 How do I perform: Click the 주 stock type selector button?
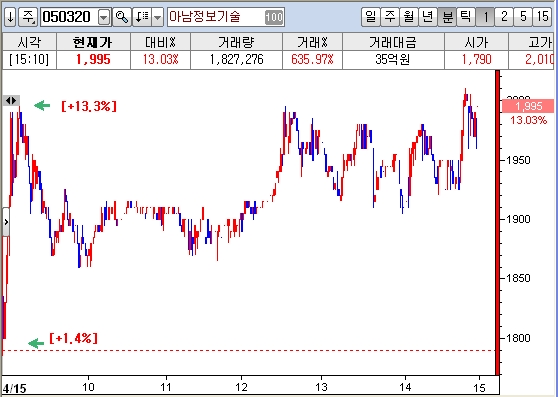click(28, 17)
